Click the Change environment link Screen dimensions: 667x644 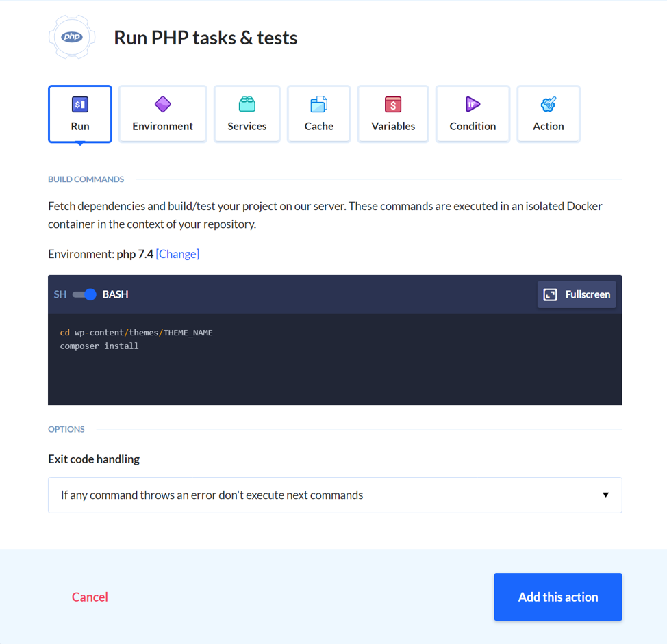[177, 254]
